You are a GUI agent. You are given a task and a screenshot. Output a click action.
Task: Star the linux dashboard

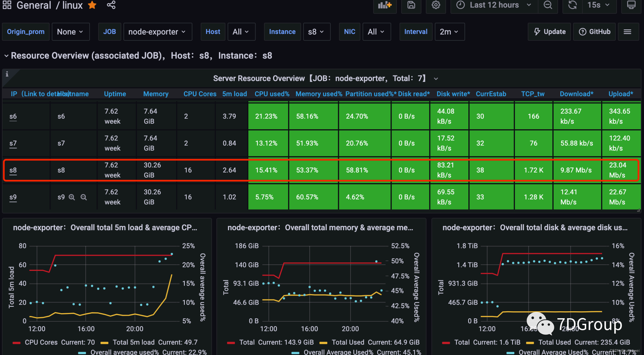pyautogui.click(x=92, y=5)
